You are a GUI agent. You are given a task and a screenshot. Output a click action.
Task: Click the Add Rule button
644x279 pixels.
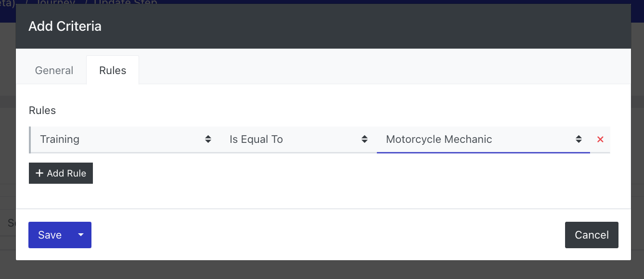coord(61,173)
